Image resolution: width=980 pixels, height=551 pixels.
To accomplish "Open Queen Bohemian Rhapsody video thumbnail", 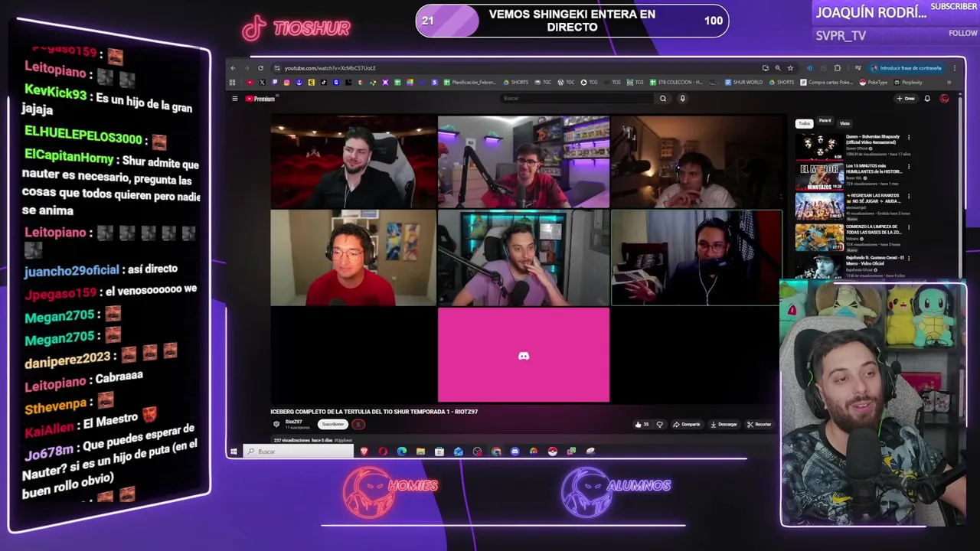I will (818, 145).
